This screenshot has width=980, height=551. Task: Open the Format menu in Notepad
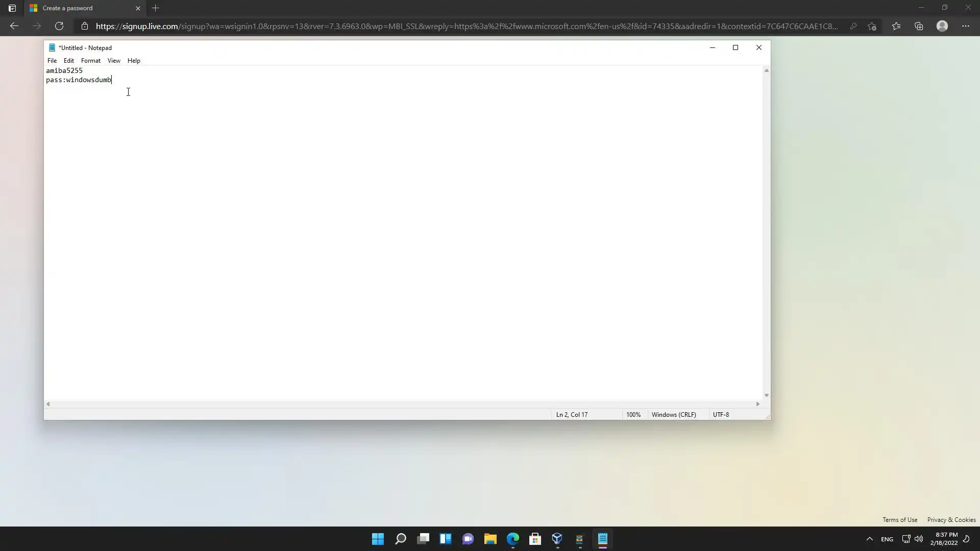tap(90, 60)
